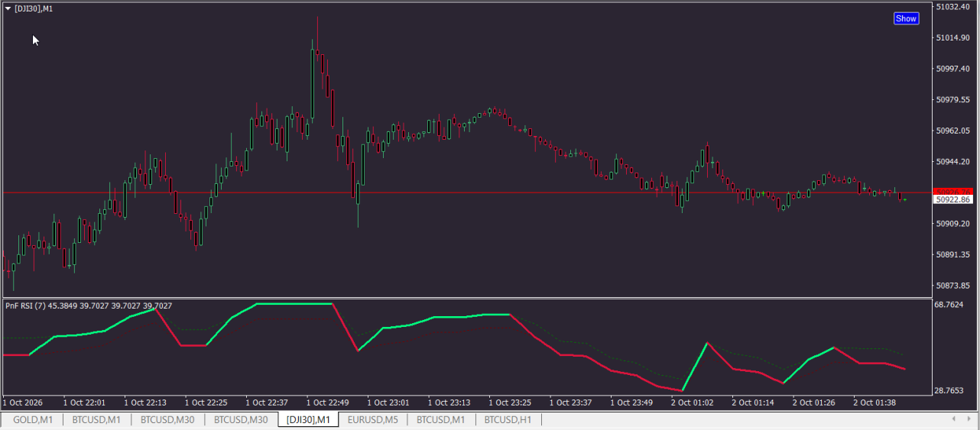Click the 50909.20 price scale label
Image resolution: width=980 pixels, height=430 pixels.
coord(952,224)
